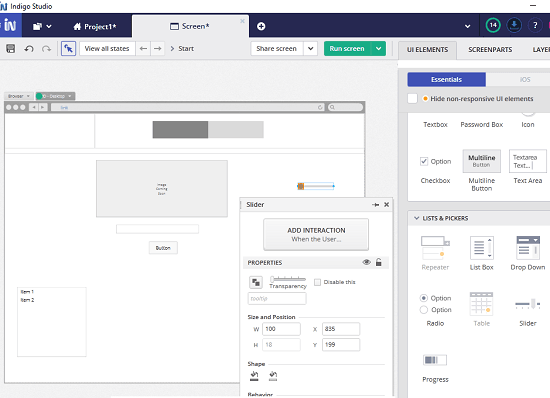Pick the Table element
Screen dimensions: 550x398
[x=482, y=309]
